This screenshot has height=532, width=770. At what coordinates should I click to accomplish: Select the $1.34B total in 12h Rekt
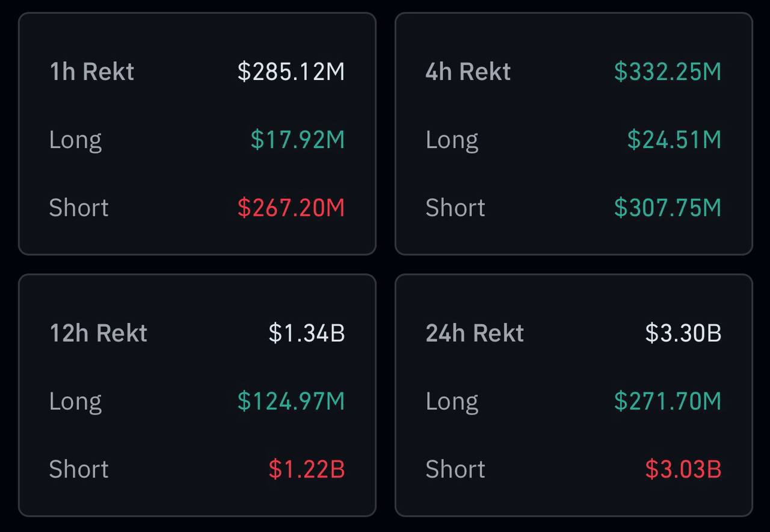[x=307, y=333]
